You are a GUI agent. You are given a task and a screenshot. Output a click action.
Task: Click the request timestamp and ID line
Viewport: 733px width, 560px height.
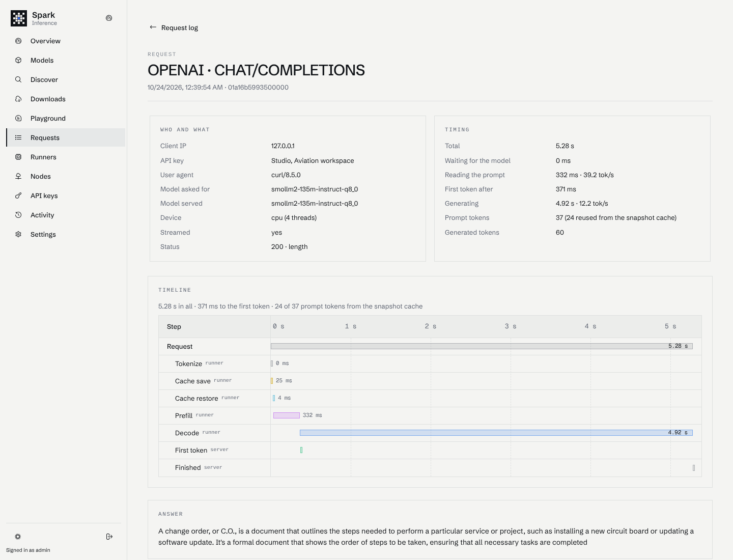[x=218, y=87]
